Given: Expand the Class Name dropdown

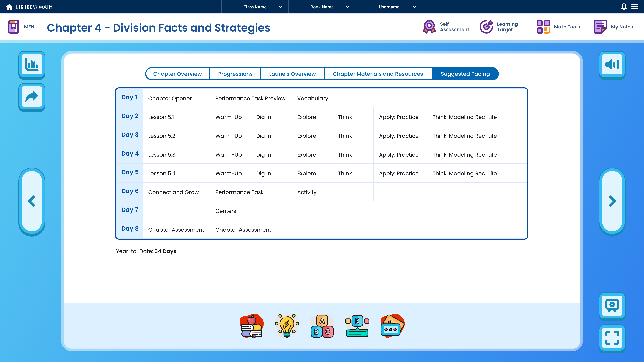Looking at the screenshot, I should click(x=255, y=7).
